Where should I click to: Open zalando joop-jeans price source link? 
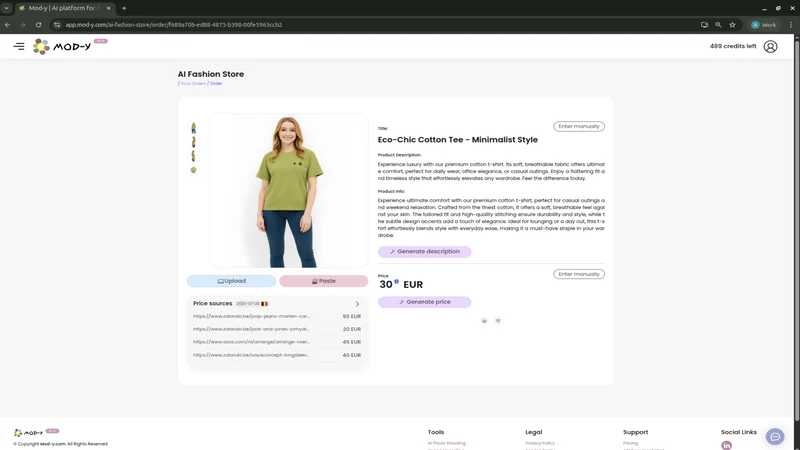(251, 316)
